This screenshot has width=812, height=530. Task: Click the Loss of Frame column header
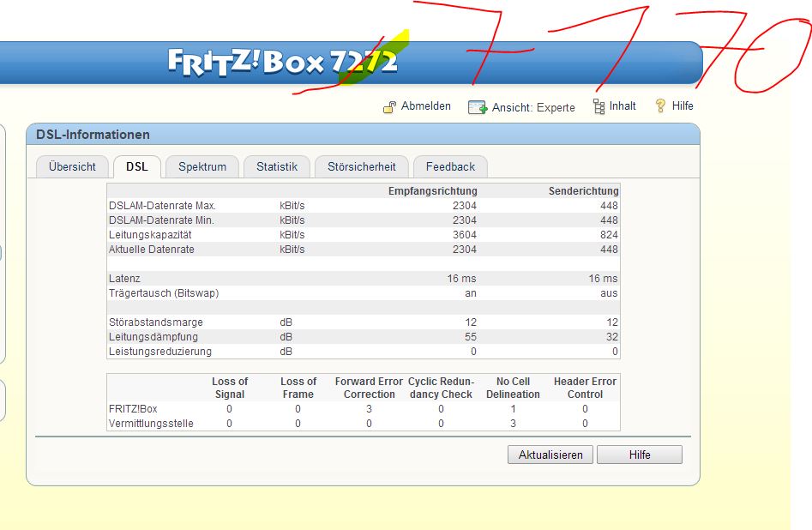tap(298, 388)
